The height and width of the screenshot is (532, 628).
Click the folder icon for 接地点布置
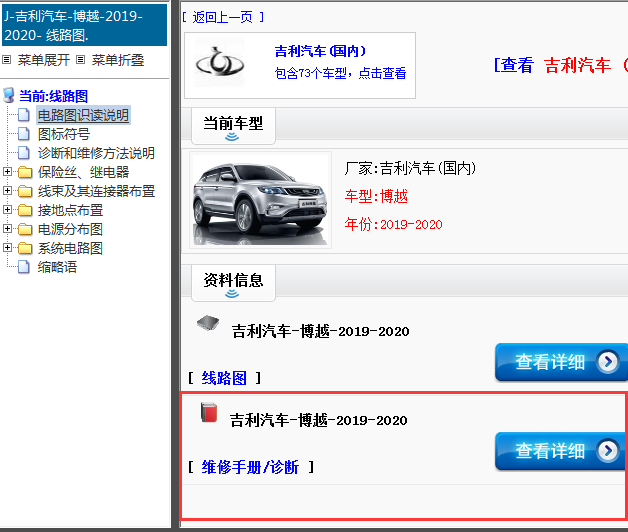click(x=25, y=210)
